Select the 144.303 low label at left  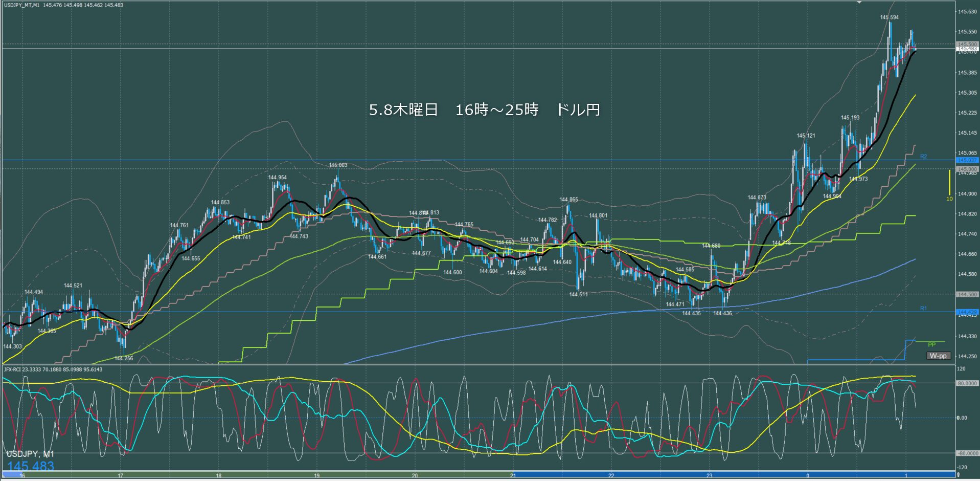click(x=13, y=347)
